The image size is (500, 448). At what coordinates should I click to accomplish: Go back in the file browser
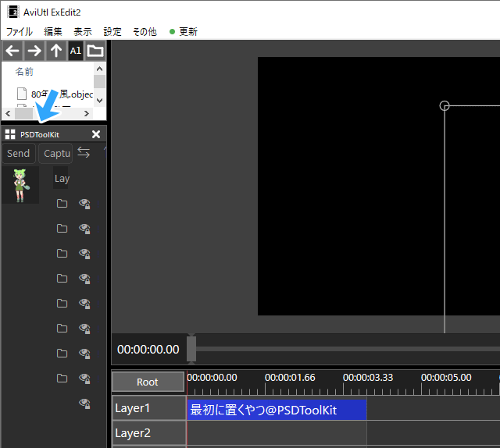coord(12,51)
